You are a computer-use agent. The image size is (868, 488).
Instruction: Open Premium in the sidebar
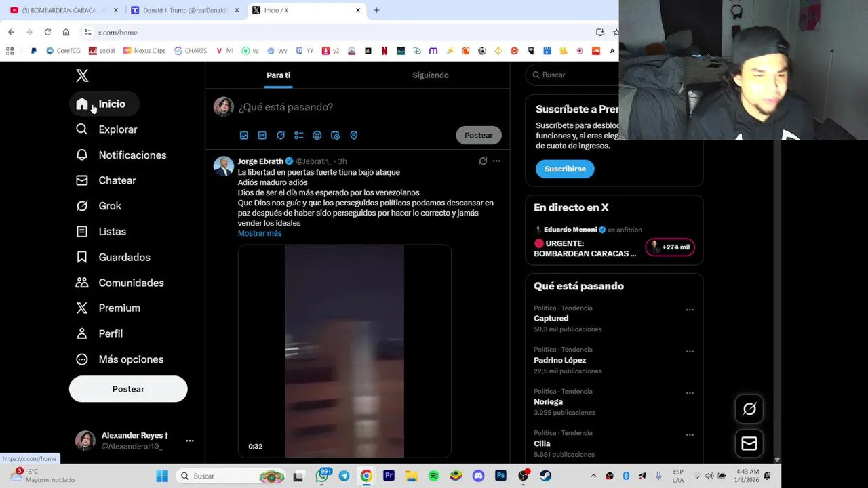tap(108, 308)
